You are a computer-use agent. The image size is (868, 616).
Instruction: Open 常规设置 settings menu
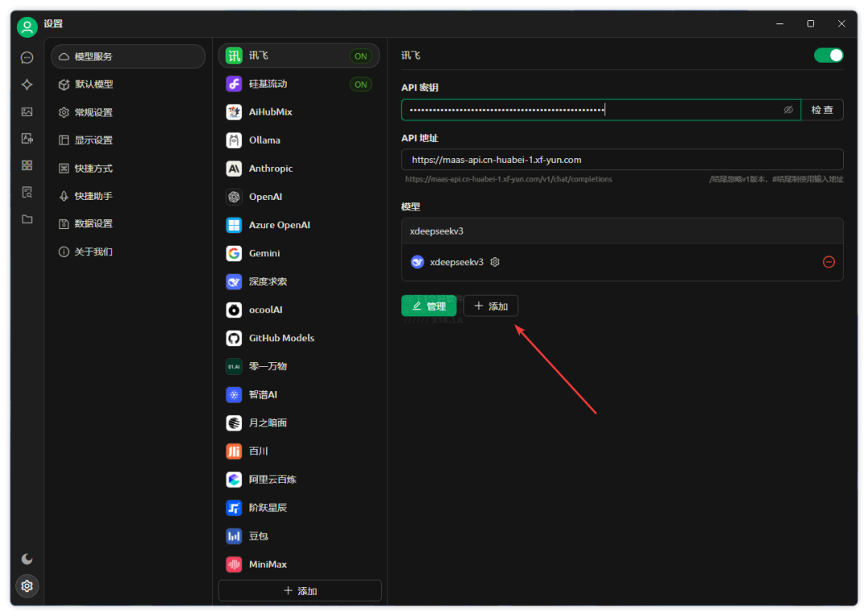129,112
